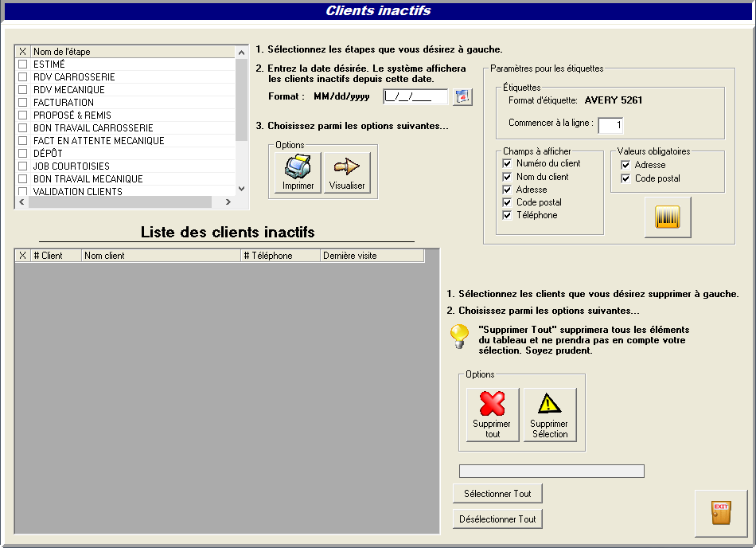Click the Nom client column header
Image resolution: width=756 pixels, height=548 pixels.
(161, 256)
